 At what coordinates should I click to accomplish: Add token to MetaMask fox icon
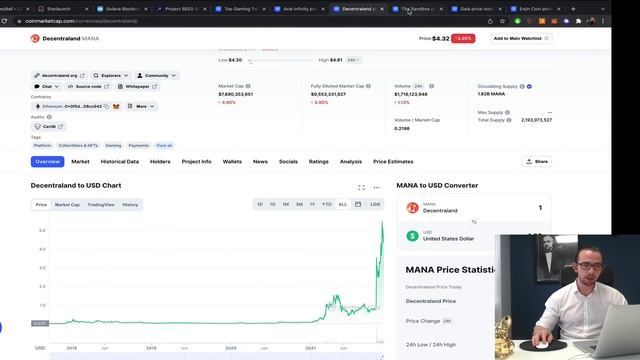tap(116, 107)
